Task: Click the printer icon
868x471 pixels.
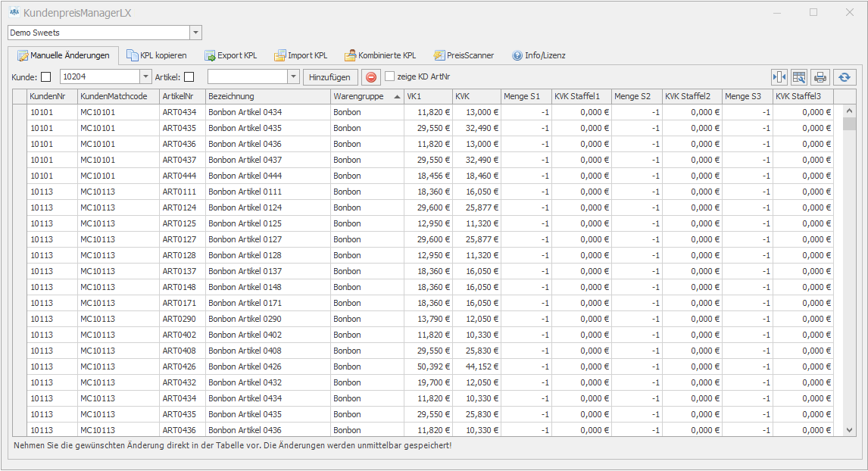Action: (820, 76)
